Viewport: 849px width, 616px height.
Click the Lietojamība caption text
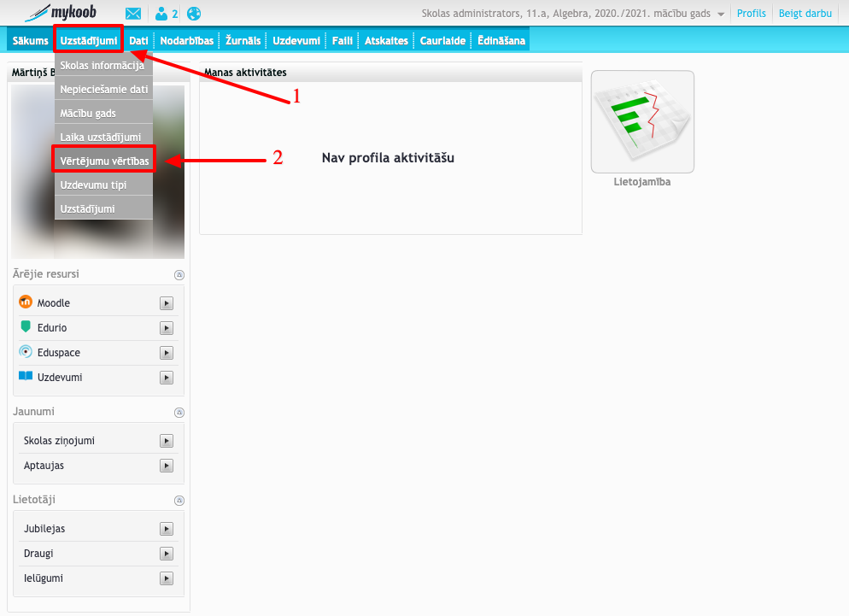pyautogui.click(x=642, y=182)
